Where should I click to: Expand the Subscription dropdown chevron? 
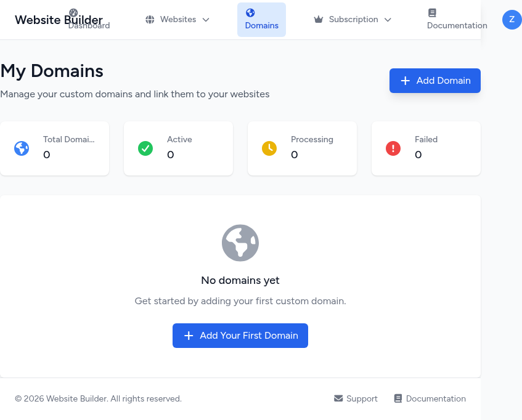click(x=388, y=20)
